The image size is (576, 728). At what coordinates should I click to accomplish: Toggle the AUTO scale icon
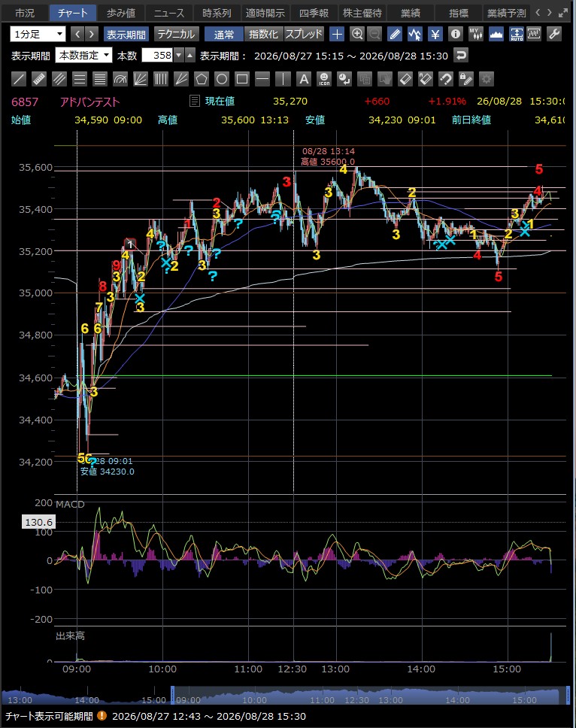pyautogui.click(x=516, y=34)
